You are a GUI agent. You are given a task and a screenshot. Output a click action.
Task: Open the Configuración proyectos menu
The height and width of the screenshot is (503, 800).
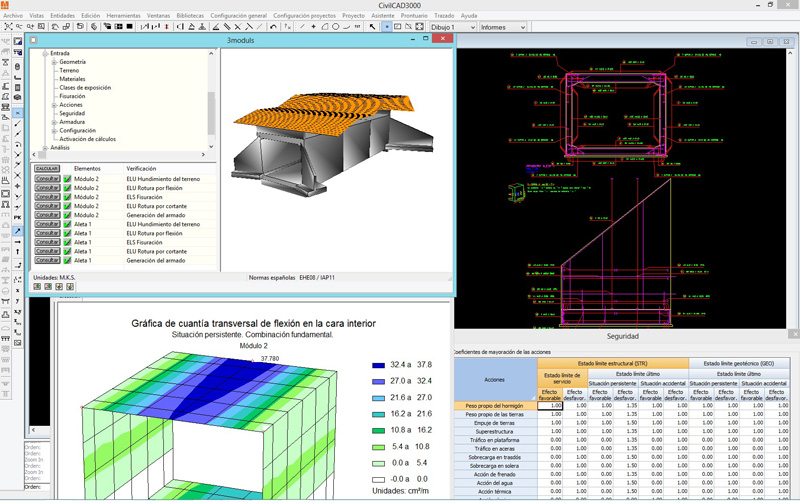pos(304,16)
